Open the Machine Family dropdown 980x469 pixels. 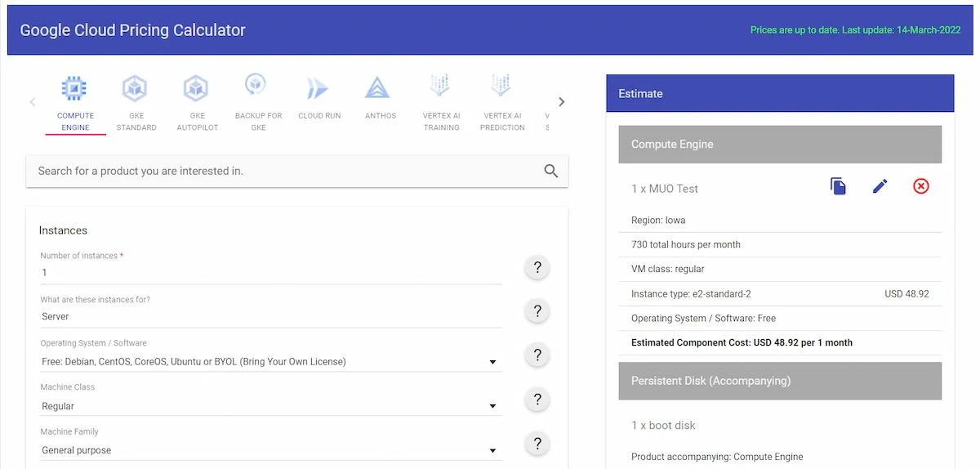click(271, 449)
